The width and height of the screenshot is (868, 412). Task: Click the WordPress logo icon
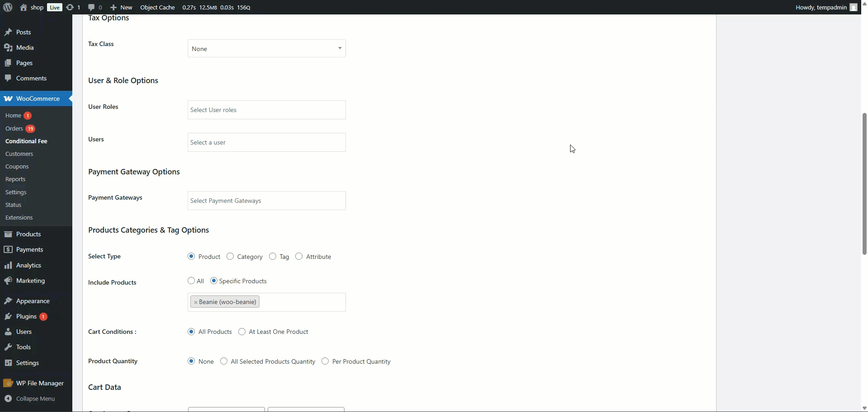point(8,7)
